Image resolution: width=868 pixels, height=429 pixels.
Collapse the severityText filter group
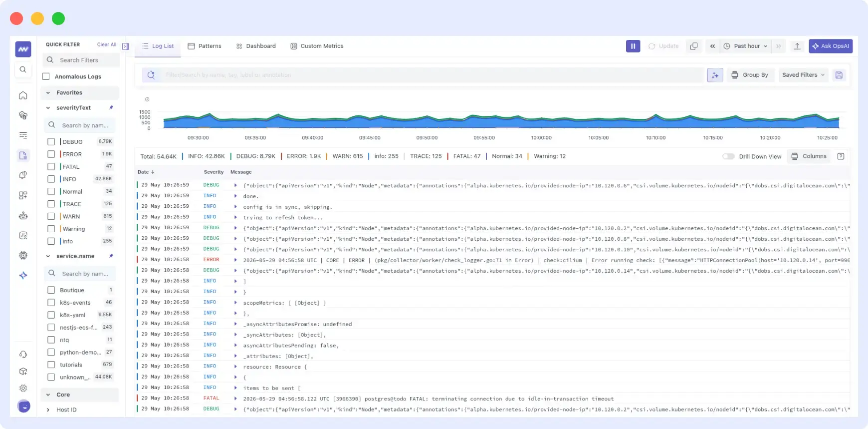48,107
